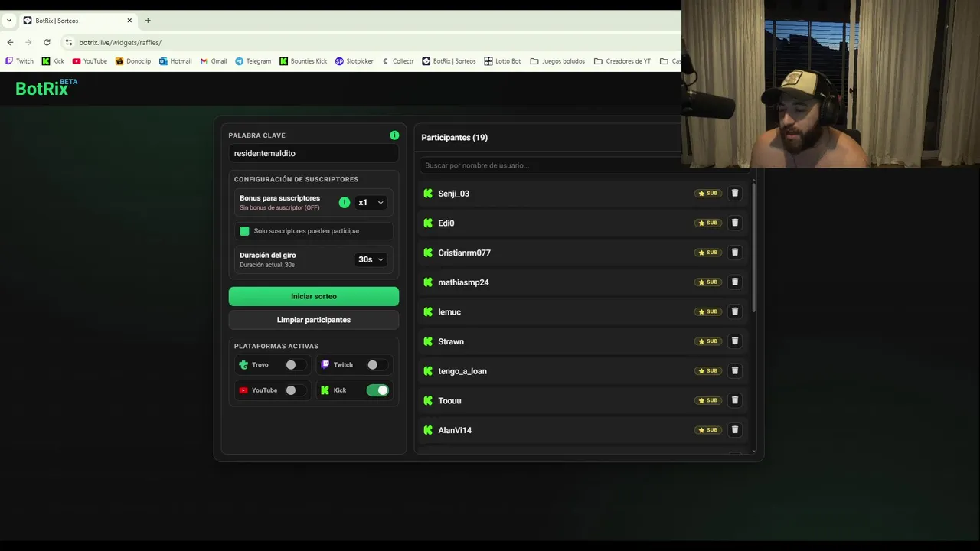Image resolution: width=980 pixels, height=551 pixels.
Task: Close the BotRix Sorteos browser tab
Action: click(x=129, y=21)
